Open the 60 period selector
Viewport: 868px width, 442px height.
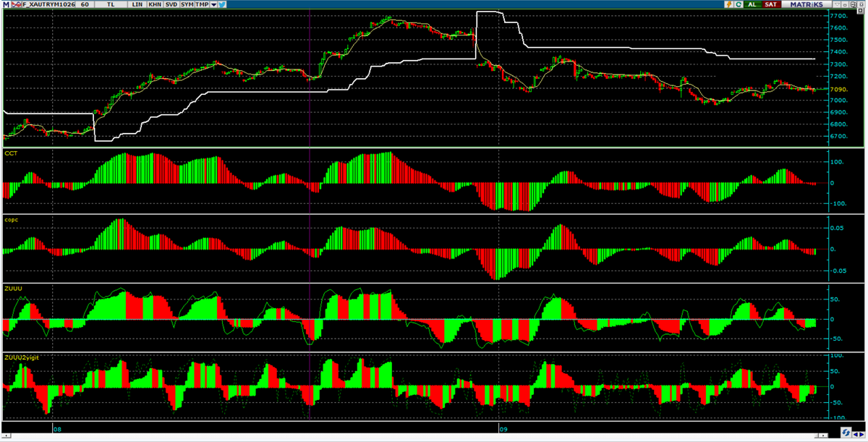pos(85,4)
